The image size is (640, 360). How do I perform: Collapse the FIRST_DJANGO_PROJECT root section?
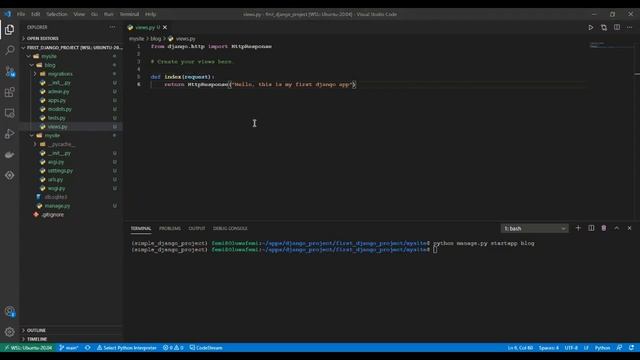click(71, 47)
